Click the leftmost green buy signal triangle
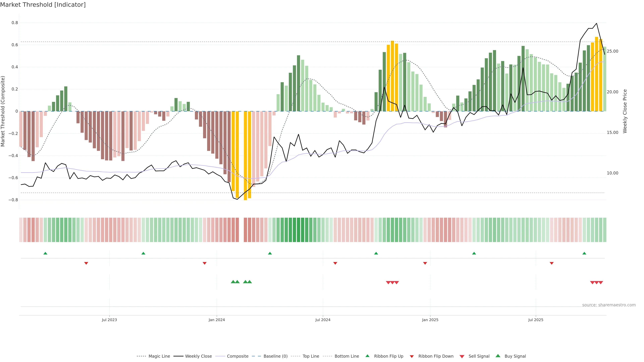The image size is (644, 362). 233,282
